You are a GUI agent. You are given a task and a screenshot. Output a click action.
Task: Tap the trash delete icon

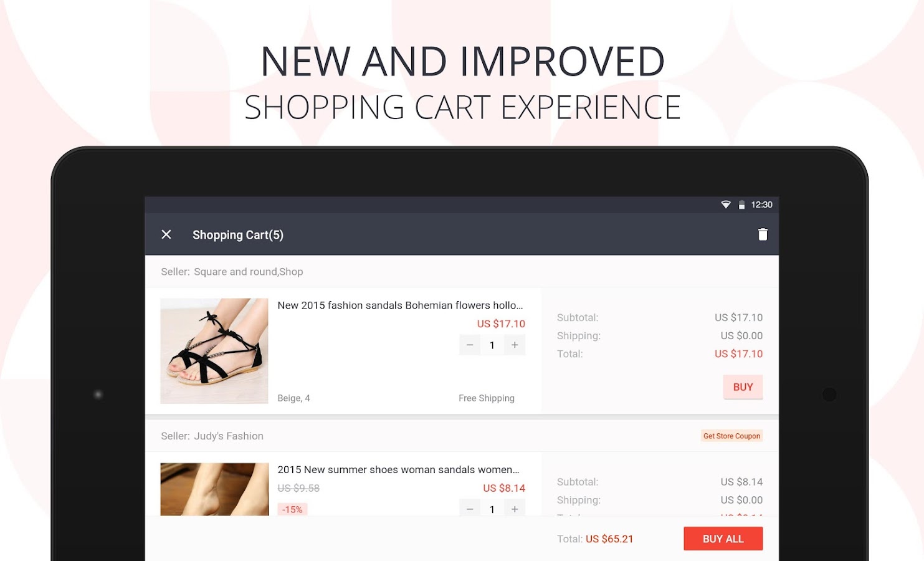click(x=763, y=234)
